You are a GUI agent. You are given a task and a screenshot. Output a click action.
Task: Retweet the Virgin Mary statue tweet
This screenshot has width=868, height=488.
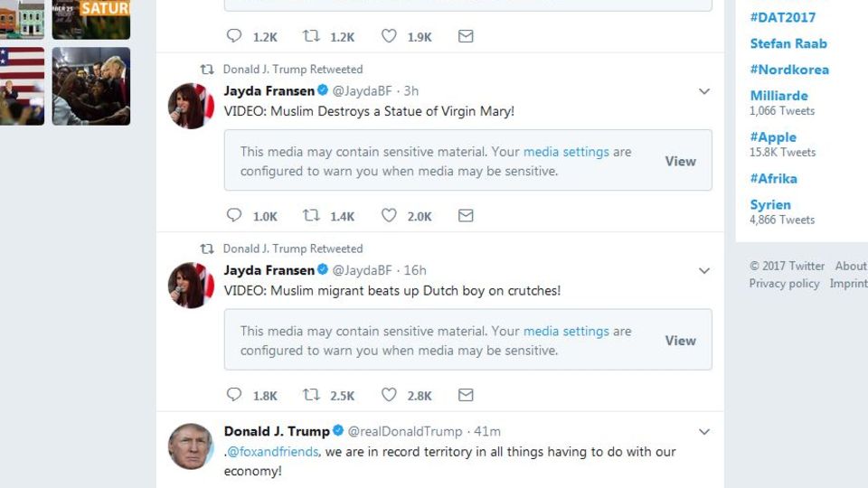click(311, 216)
